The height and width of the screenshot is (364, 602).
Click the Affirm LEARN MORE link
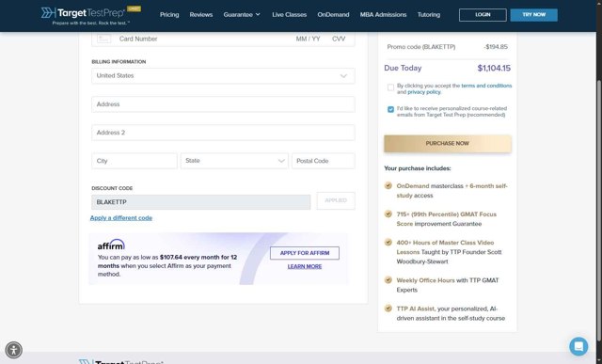pos(305,266)
